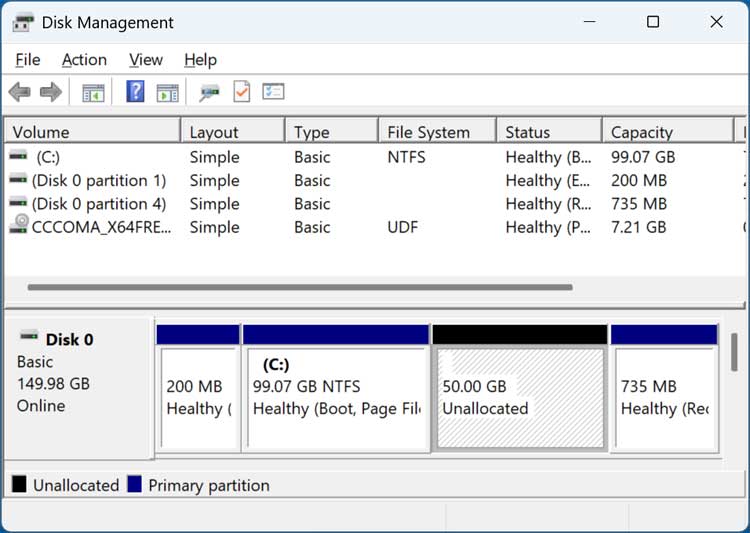
Task: Click the Disk 0 label panel
Action: click(x=79, y=388)
